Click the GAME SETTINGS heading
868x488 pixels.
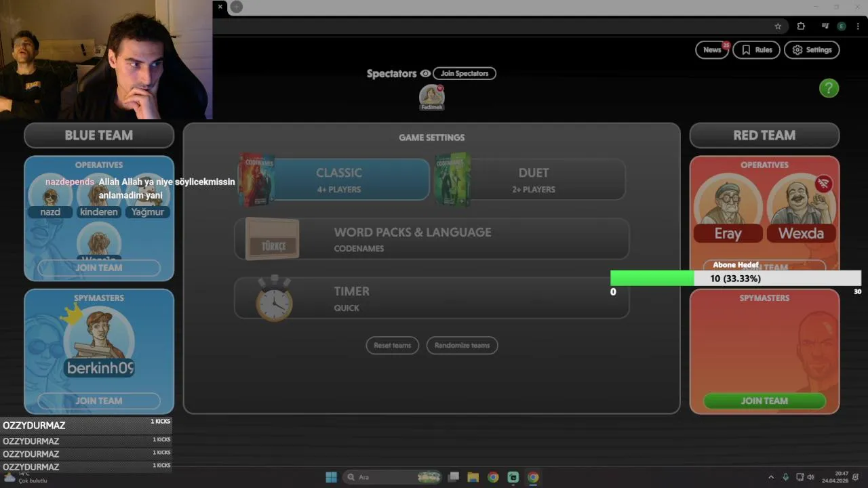[x=432, y=138]
